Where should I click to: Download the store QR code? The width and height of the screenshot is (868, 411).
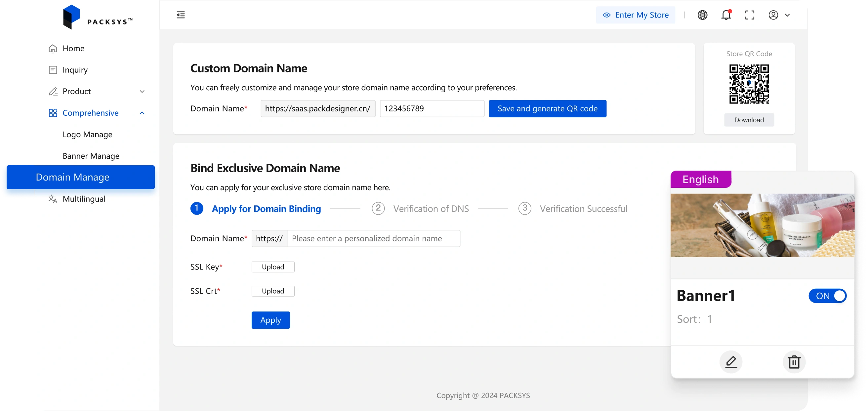749,120
